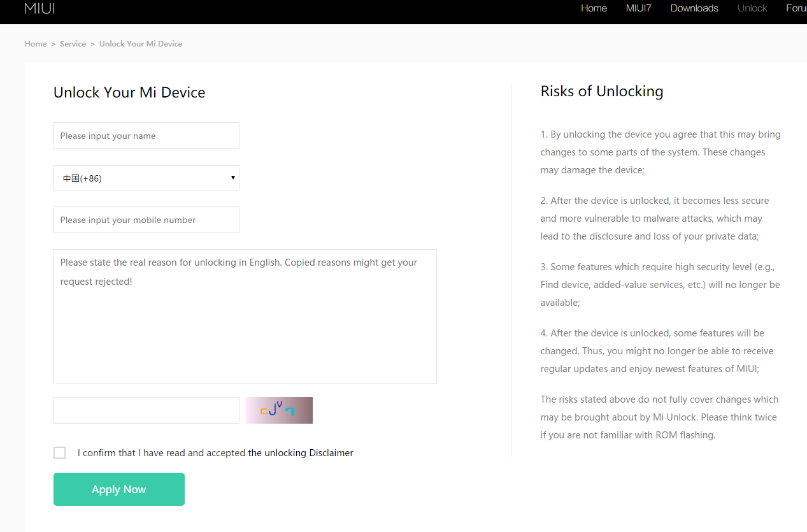Tick the unlocking disclaimer confirmation checkbox

coord(59,452)
